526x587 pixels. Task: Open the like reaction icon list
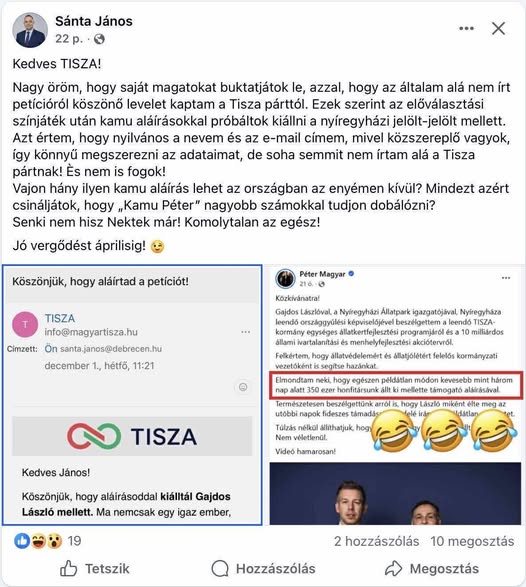(x=22, y=541)
